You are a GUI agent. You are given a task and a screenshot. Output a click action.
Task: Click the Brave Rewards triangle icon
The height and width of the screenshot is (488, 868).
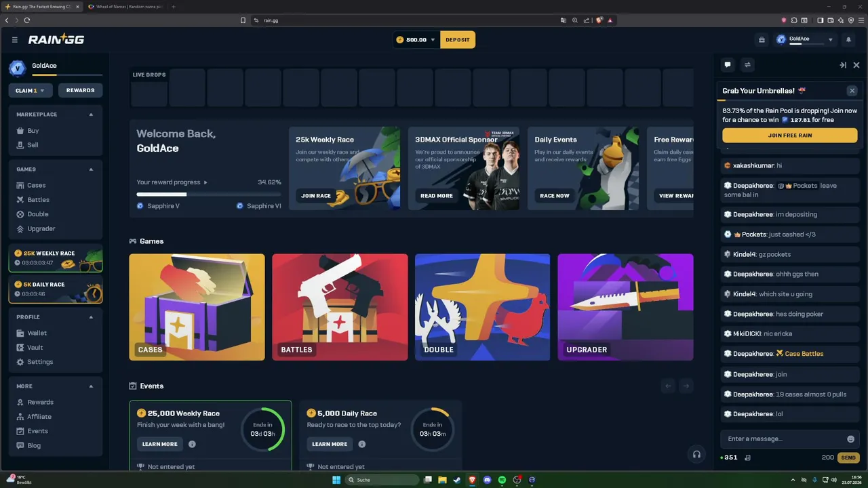coord(610,20)
